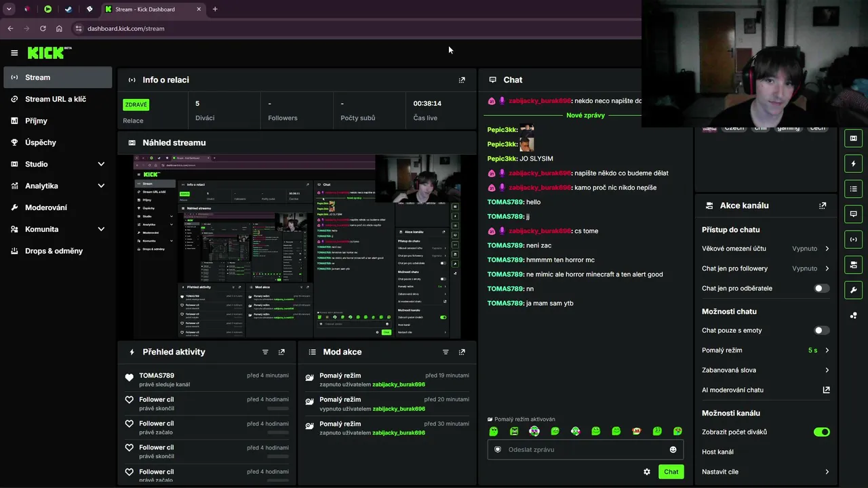Click the chat bubble icon in the right strip
Viewport: 868px width, 488px height.
pos(853,213)
